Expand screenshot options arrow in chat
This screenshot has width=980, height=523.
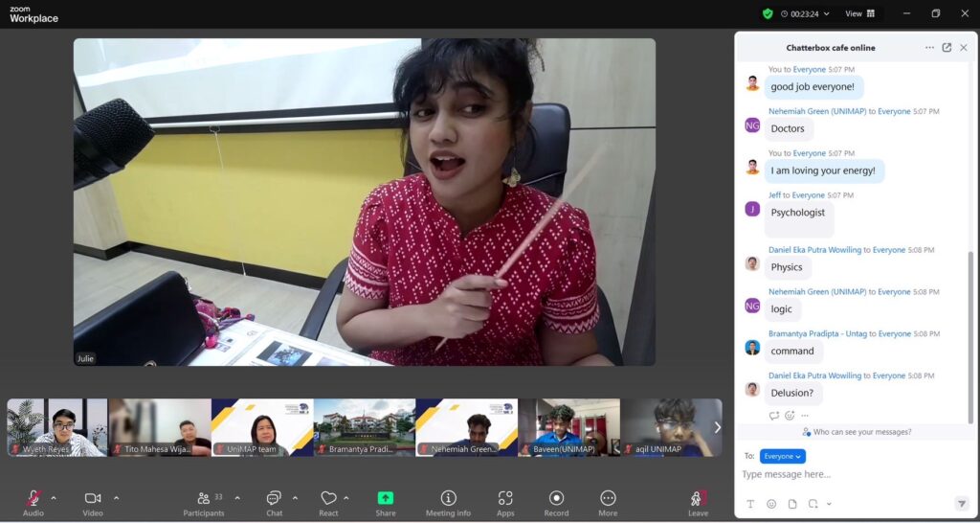[829, 504]
